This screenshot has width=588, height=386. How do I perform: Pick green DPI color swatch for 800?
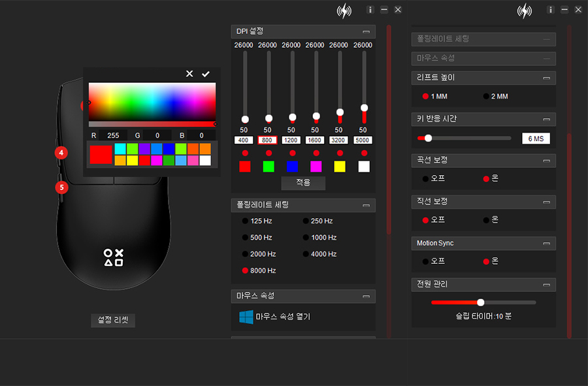[x=269, y=167]
